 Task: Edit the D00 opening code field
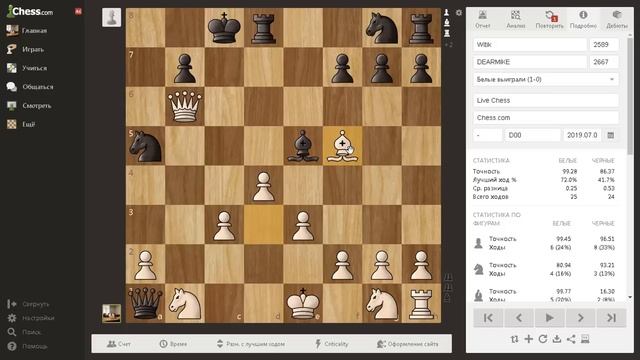coord(532,135)
